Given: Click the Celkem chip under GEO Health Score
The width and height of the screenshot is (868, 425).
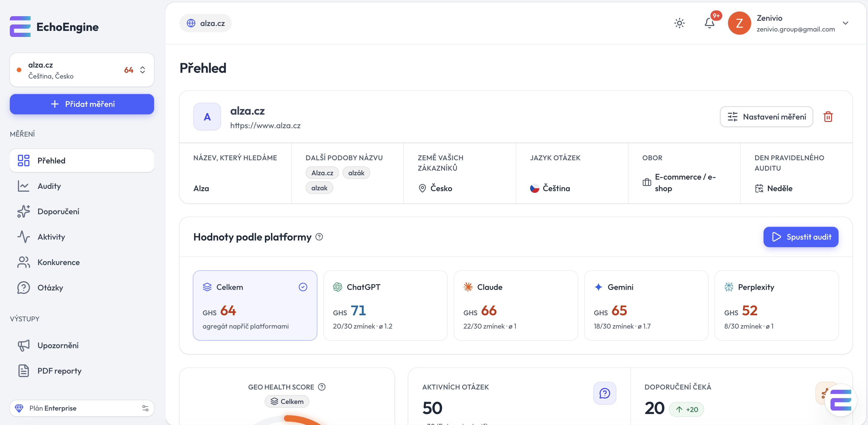Looking at the screenshot, I should (x=287, y=401).
